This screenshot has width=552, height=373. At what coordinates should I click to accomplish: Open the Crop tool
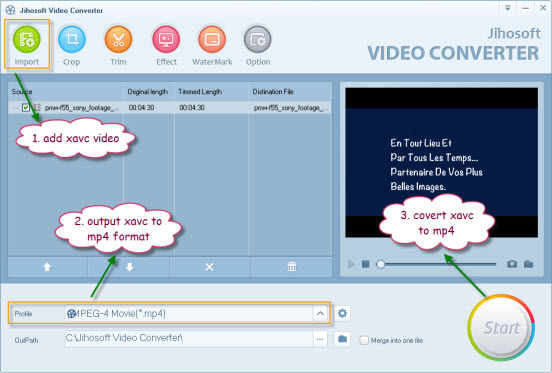(x=71, y=39)
